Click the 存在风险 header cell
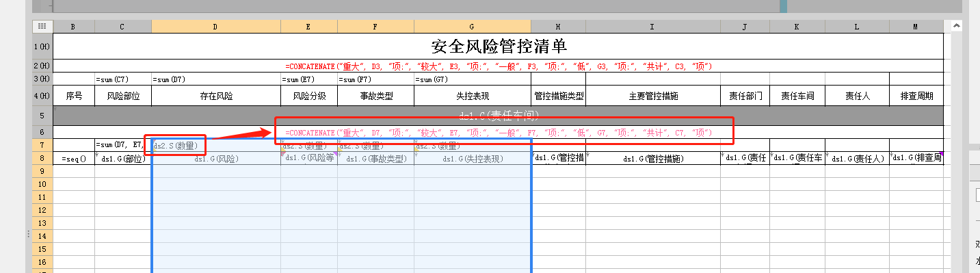Screen dimensions: 980x273 point(216,96)
